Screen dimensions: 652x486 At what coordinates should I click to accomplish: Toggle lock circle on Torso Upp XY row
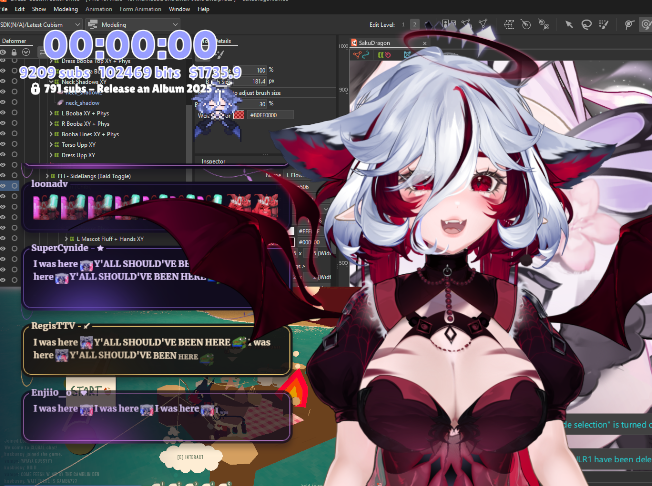[14, 144]
